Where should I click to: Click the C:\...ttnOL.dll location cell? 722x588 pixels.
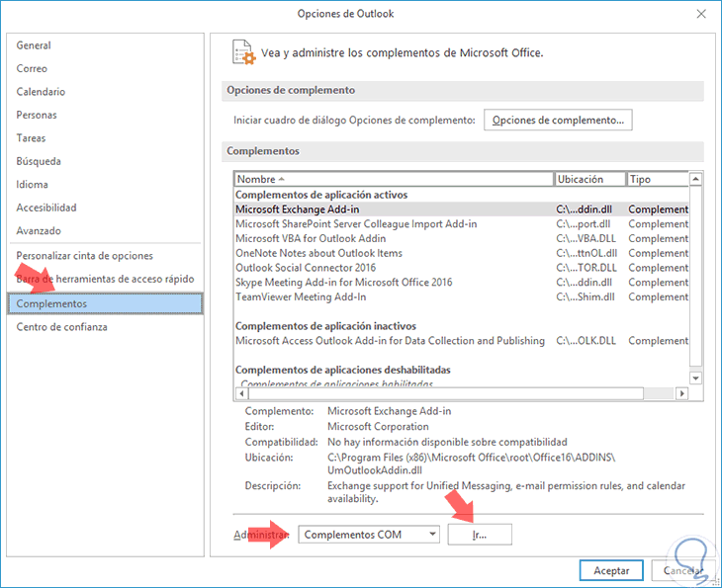(x=587, y=253)
